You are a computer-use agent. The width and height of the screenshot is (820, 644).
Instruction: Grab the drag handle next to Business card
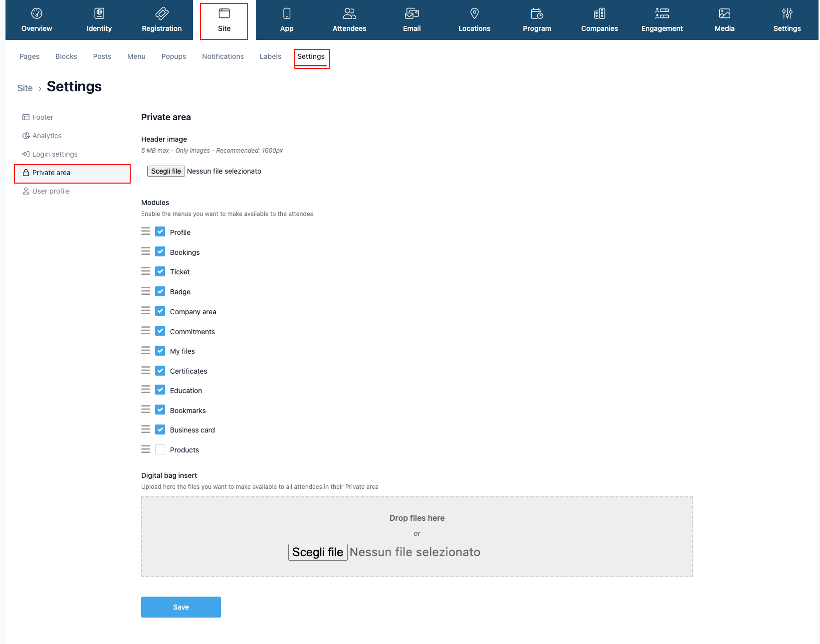[146, 429]
